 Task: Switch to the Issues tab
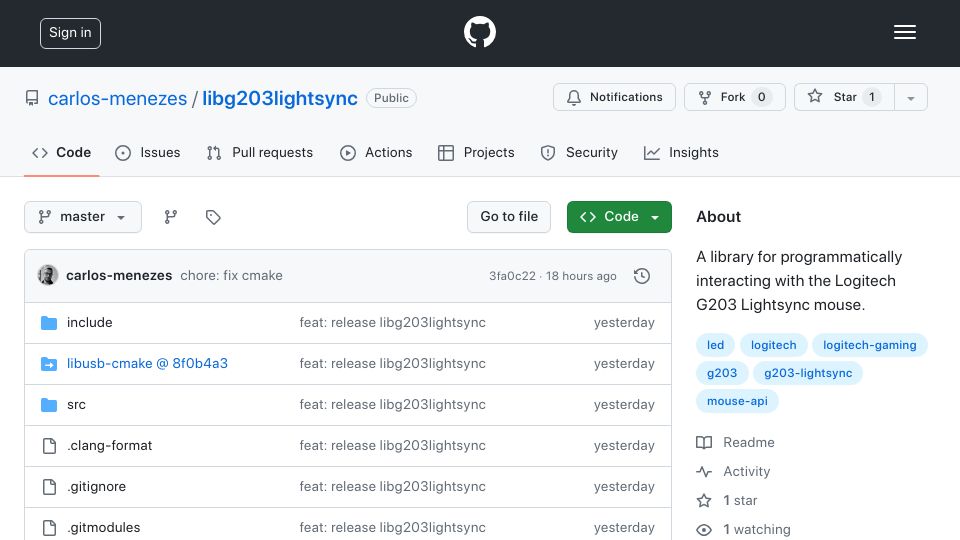pos(148,152)
